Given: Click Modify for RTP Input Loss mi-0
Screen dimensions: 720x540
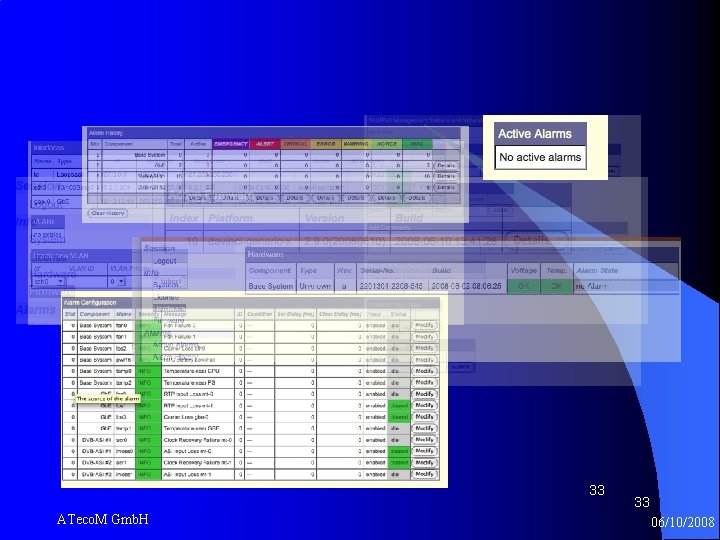Looking at the screenshot, I should [424, 394].
